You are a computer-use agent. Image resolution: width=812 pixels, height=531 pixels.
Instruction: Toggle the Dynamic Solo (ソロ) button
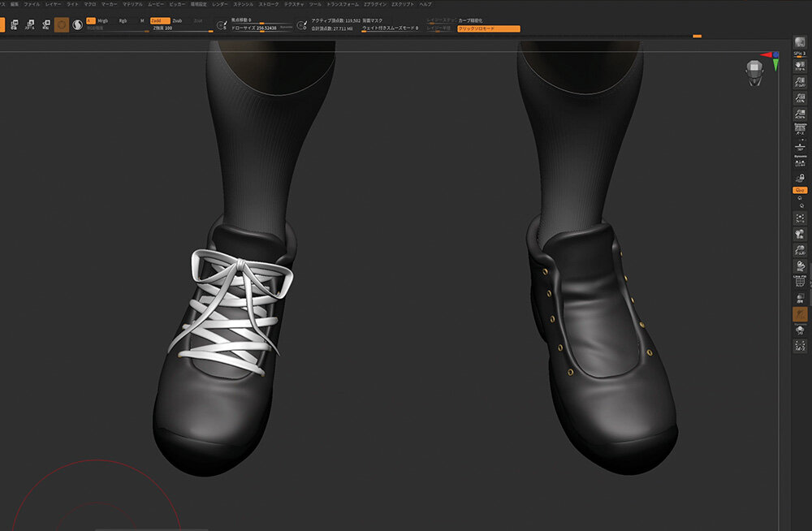(x=800, y=330)
